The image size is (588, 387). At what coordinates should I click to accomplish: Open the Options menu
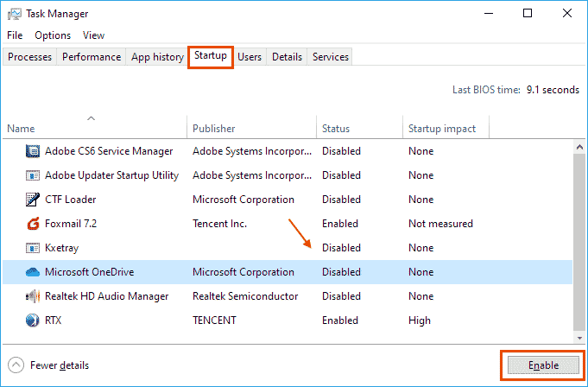pos(53,35)
